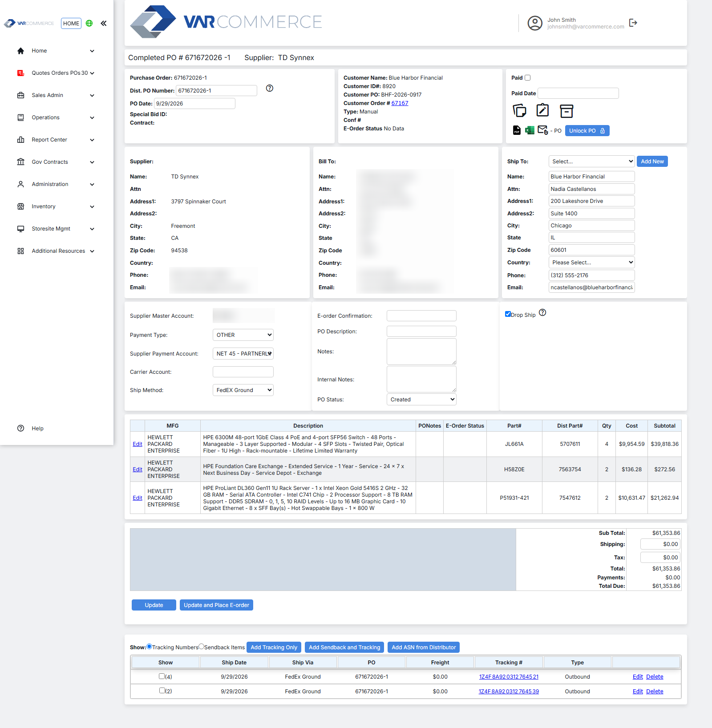Click the copy PO icon
This screenshot has height=728, width=712.
[519, 110]
